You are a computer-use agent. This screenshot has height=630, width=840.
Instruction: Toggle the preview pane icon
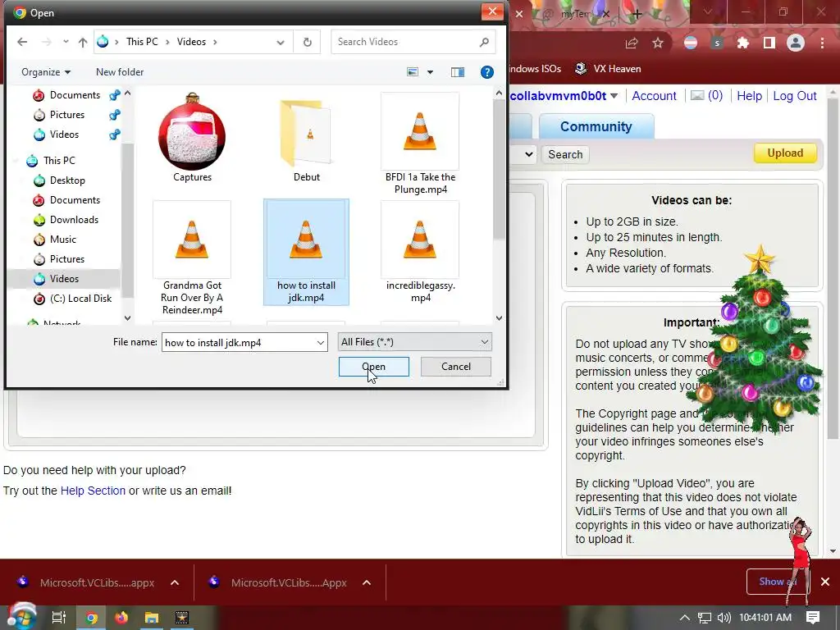458,72
